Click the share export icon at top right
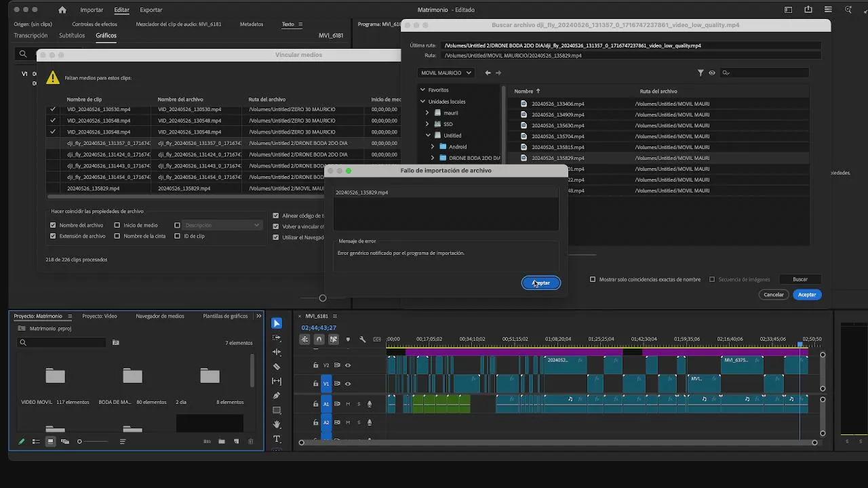This screenshot has width=868, height=488. tap(808, 10)
